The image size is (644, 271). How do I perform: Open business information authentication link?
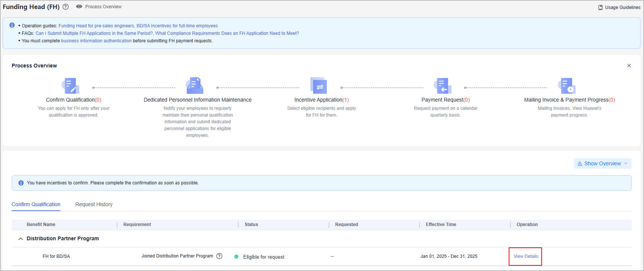96,41
